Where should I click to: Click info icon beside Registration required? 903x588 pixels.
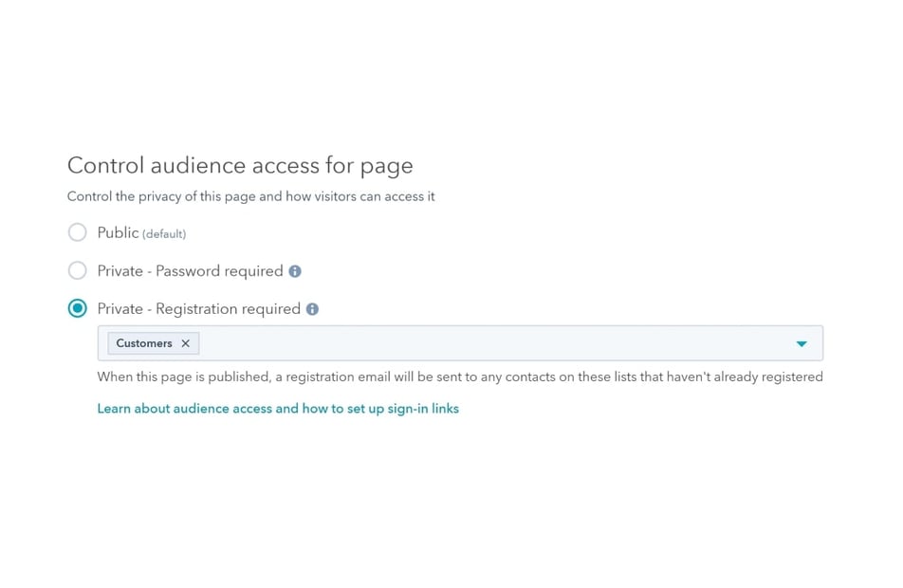pos(313,309)
